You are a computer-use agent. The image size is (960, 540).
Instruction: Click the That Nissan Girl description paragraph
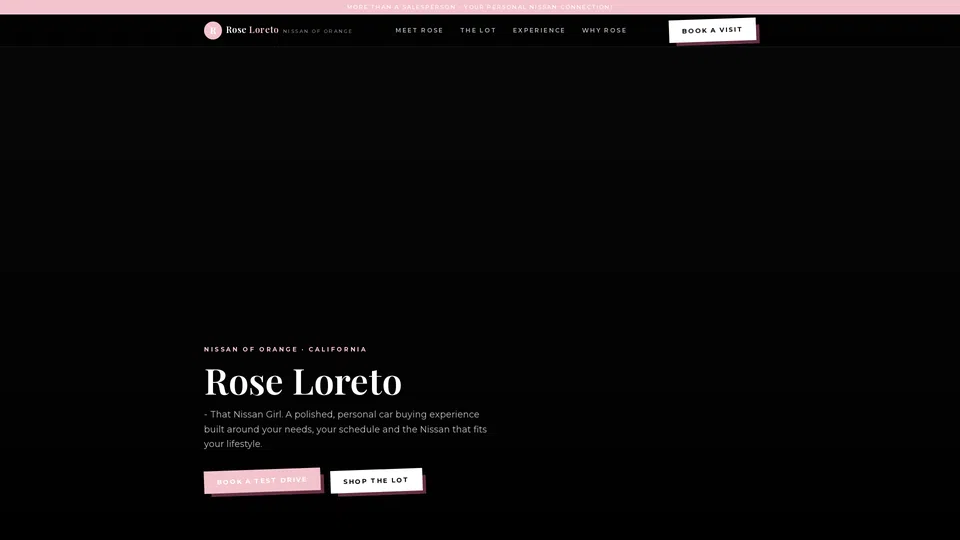pos(345,429)
